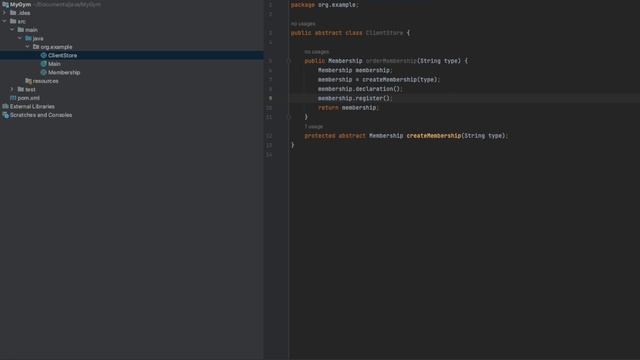Image resolution: width=640 pixels, height=360 pixels.
Task: Collapse the org.example package
Action: pos(28,47)
